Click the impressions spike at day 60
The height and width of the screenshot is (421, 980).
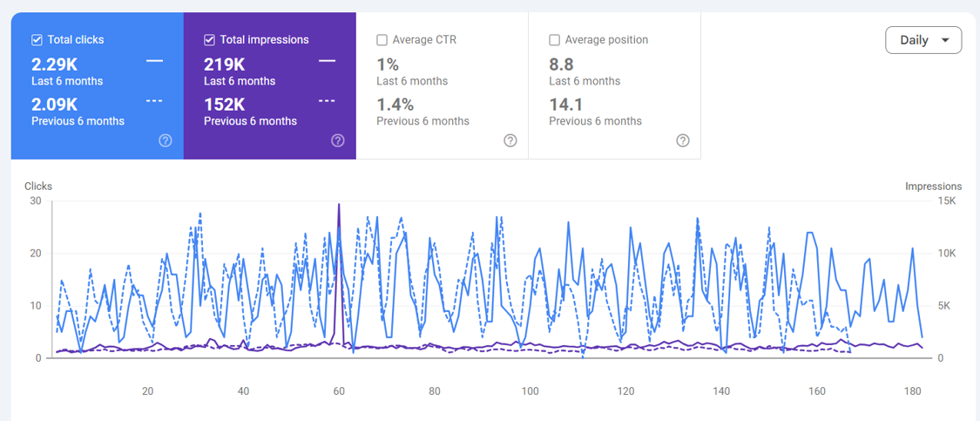[339, 205]
